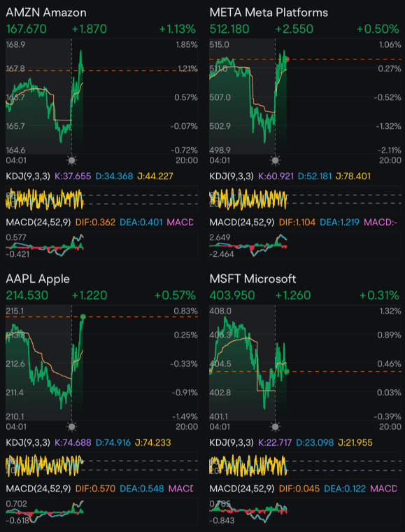This screenshot has width=405, height=532.
Task: Select the AAPL Apple ticker header
Action: coord(38,279)
